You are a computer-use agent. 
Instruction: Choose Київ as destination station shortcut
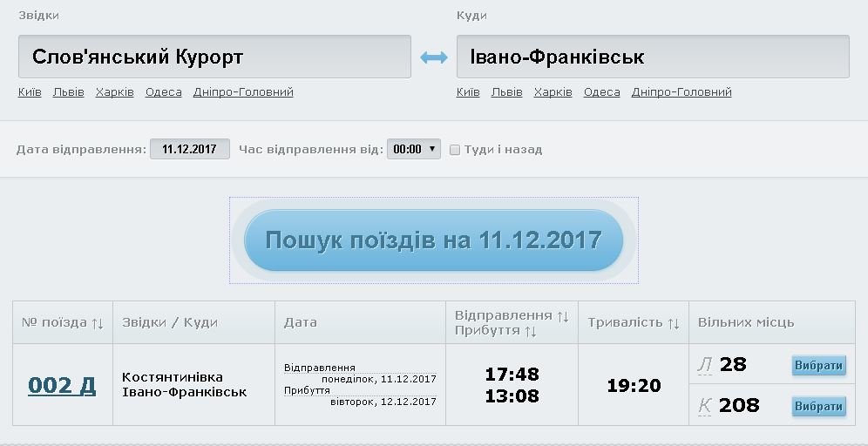pyautogui.click(x=468, y=91)
